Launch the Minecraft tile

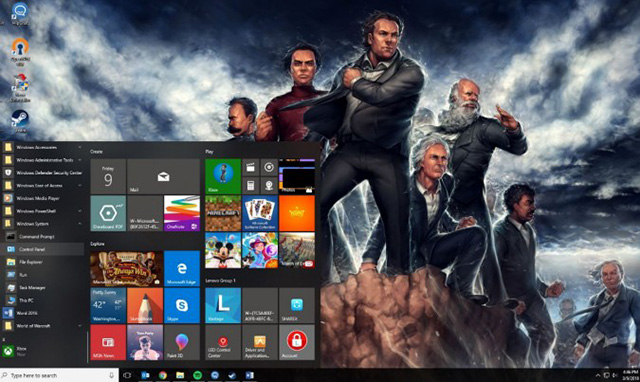coord(223,213)
